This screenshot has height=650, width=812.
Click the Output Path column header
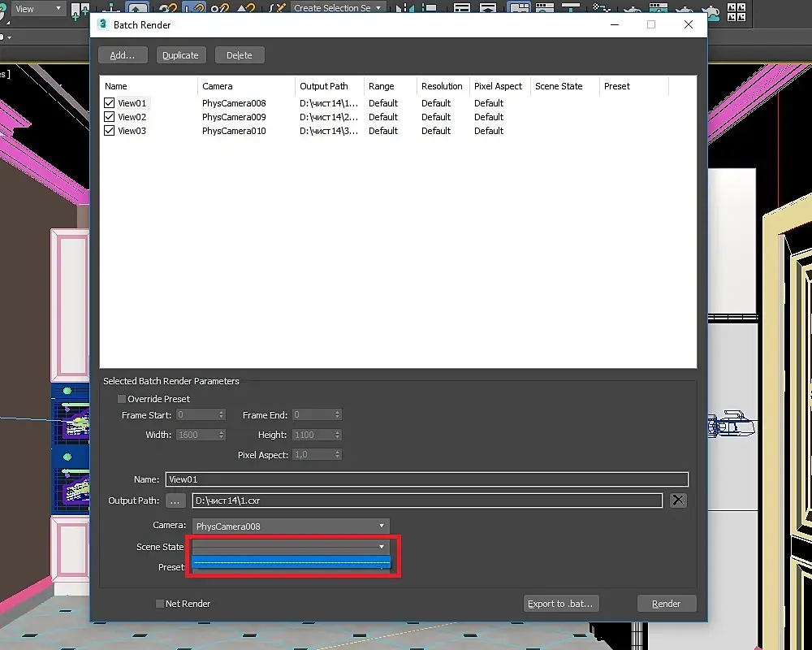pos(330,86)
